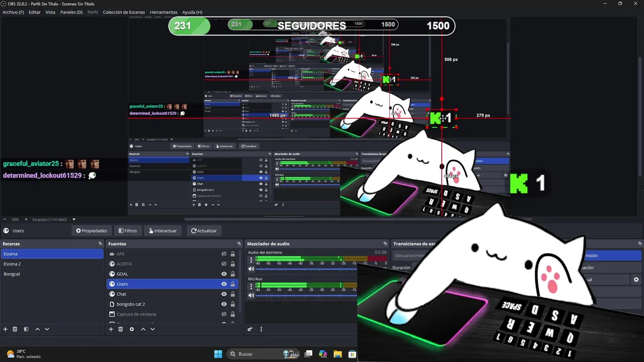Open the Paneles menu
Screen dimensions: 644x362
(x=71, y=12)
